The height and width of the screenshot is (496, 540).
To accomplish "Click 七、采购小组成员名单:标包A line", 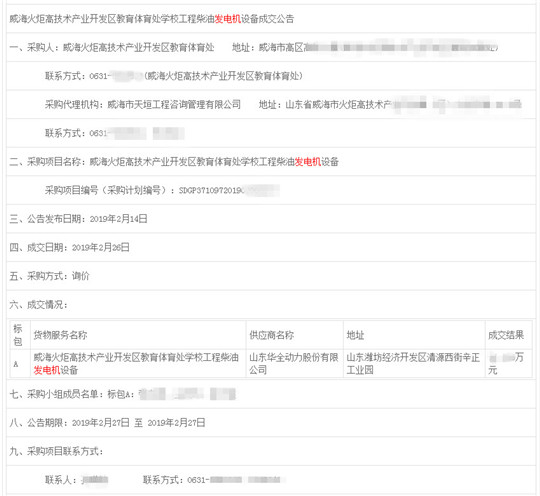I will point(123,394).
